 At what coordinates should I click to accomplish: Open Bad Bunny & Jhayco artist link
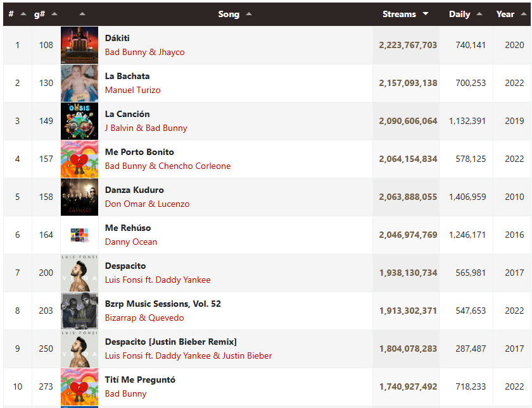[x=144, y=52]
